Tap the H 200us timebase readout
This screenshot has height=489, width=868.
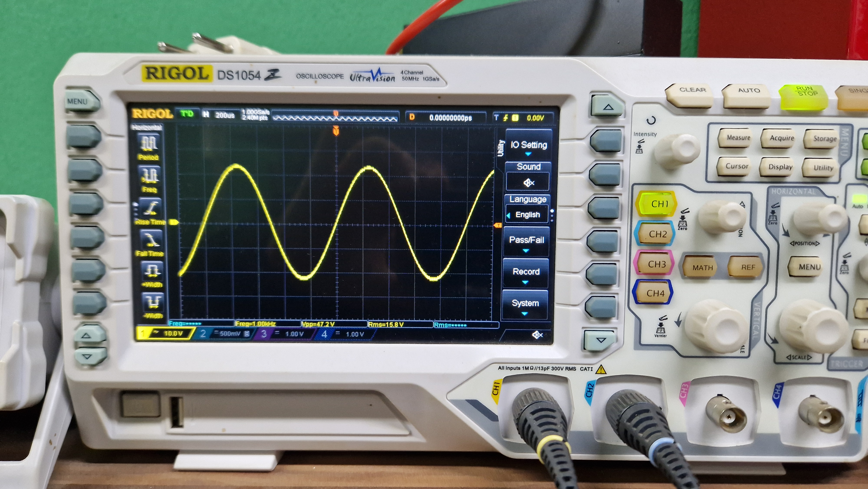(219, 115)
